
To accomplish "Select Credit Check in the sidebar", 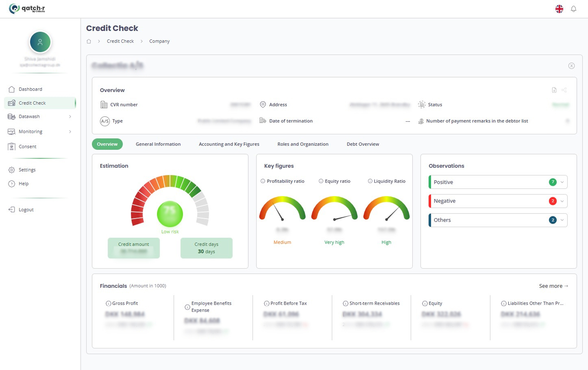I will (40, 103).
